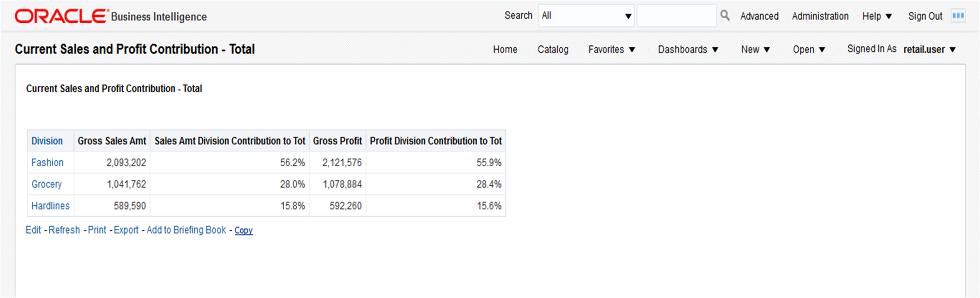Expand the Help menu

877,16
